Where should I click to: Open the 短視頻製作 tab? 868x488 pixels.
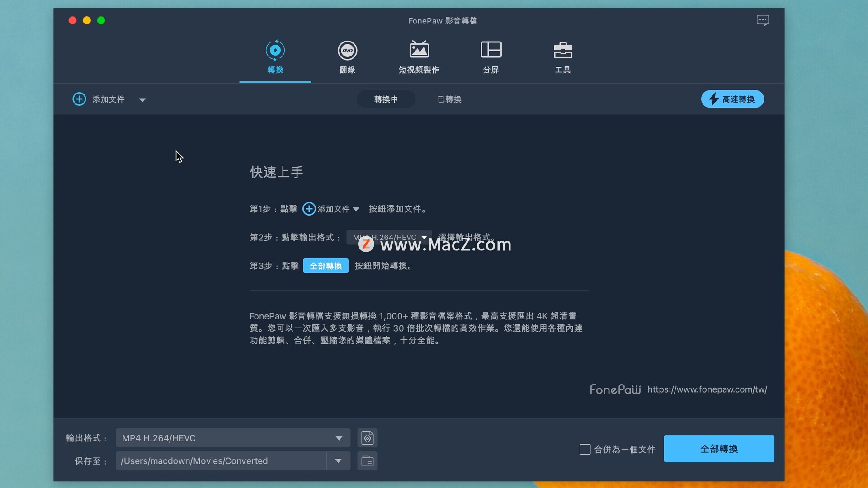coord(419,57)
